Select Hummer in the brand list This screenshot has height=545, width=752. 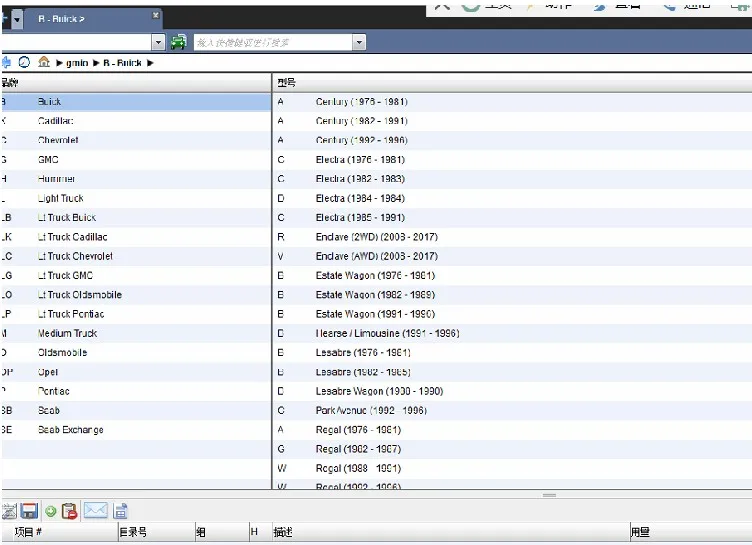136,179
